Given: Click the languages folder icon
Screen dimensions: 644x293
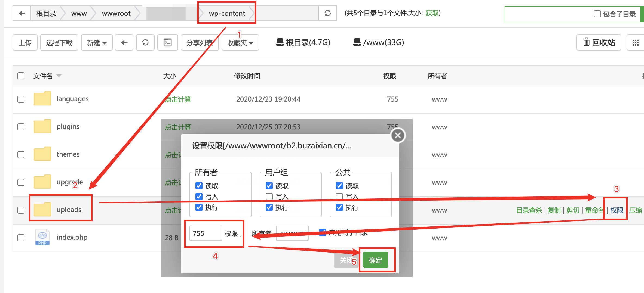Looking at the screenshot, I should [x=42, y=99].
